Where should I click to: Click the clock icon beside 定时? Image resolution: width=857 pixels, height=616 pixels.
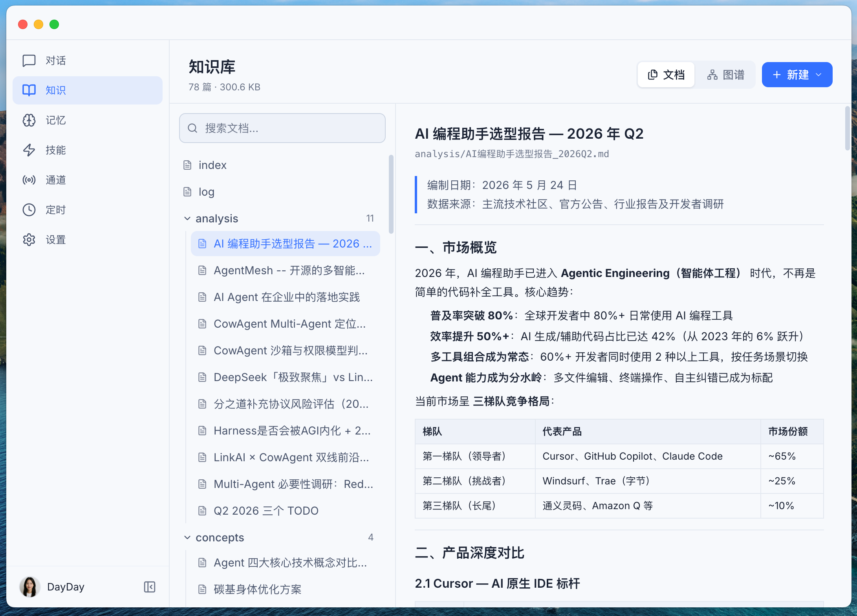tap(29, 210)
